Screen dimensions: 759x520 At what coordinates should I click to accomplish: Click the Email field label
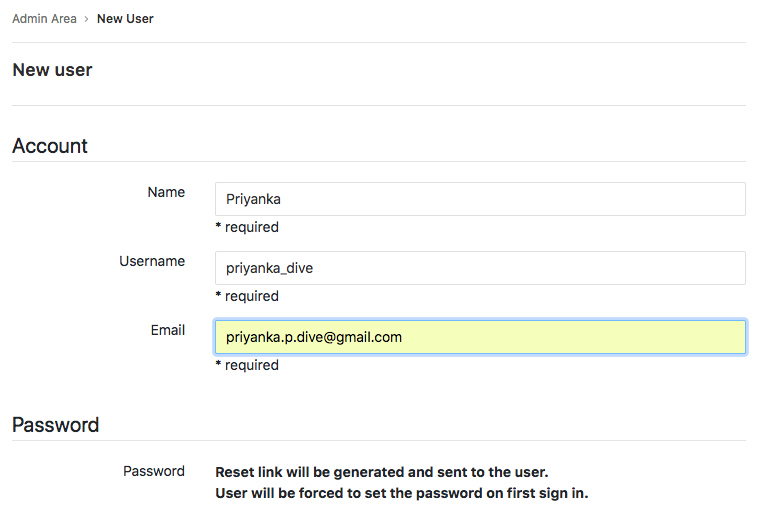coord(167,330)
